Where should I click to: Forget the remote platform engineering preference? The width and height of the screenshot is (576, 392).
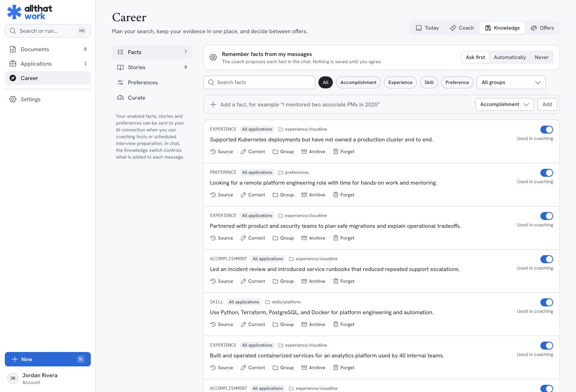click(x=344, y=195)
